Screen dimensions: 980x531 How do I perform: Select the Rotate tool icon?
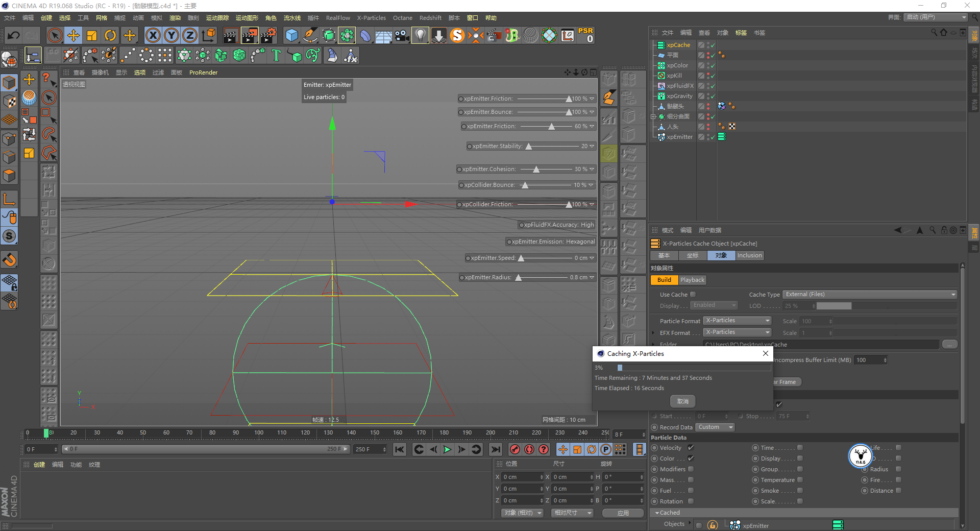110,35
